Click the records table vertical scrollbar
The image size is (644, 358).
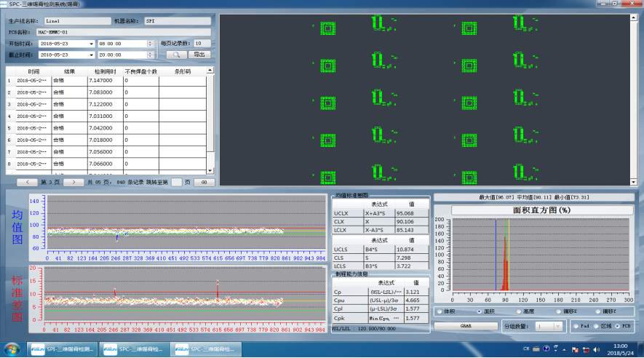click(x=210, y=119)
